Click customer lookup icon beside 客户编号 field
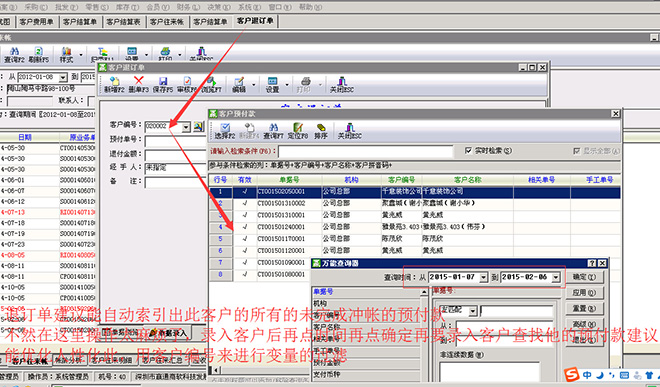The image size is (660, 387). 199,126
